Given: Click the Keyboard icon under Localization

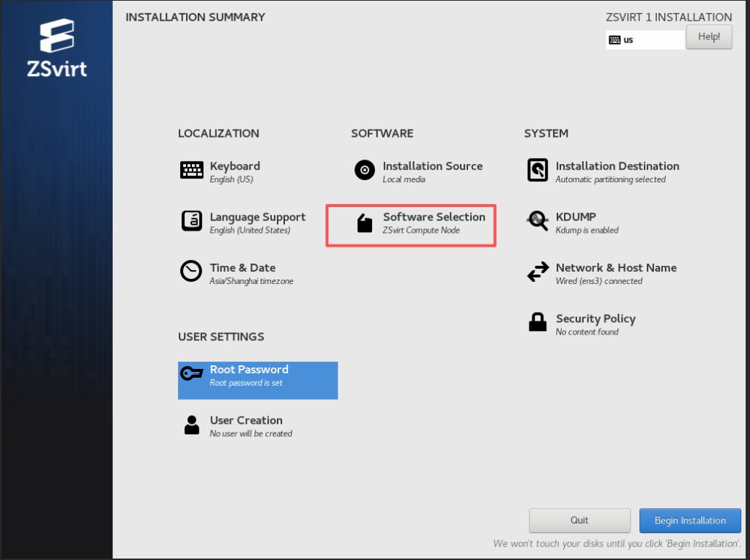Looking at the screenshot, I should point(192,170).
